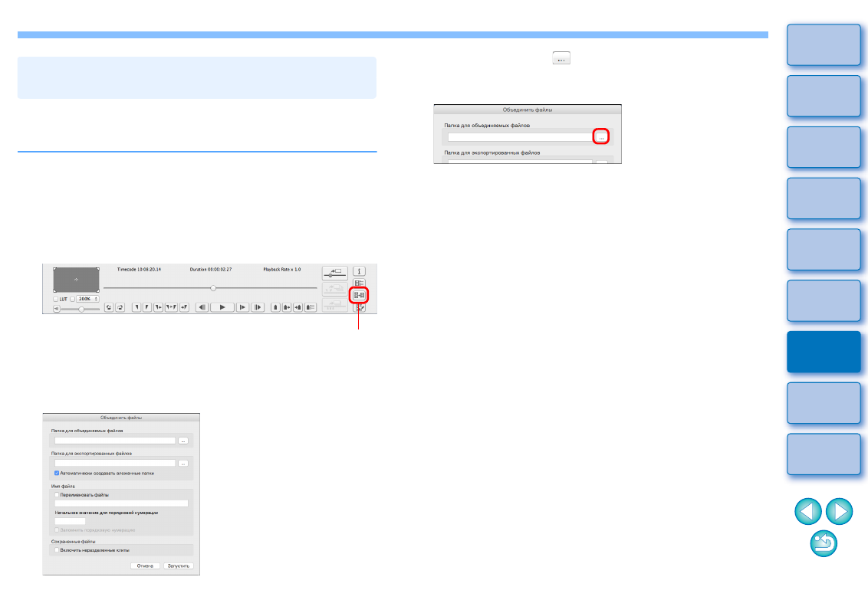The image size is (868, 613).
Task: Click the video preview thumbnail
Action: 77,280
